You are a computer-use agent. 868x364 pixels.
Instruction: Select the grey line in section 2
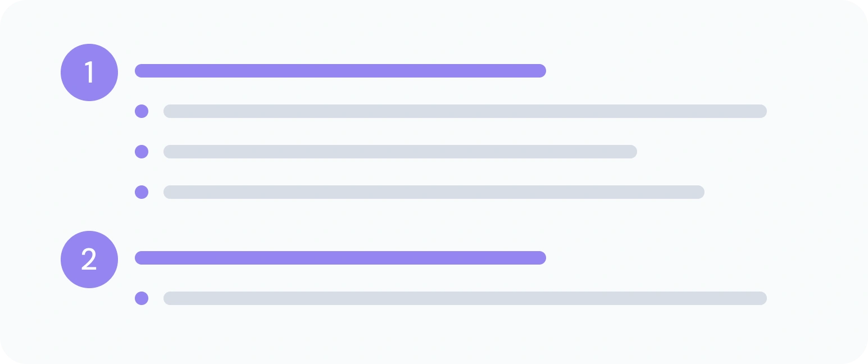(465, 298)
